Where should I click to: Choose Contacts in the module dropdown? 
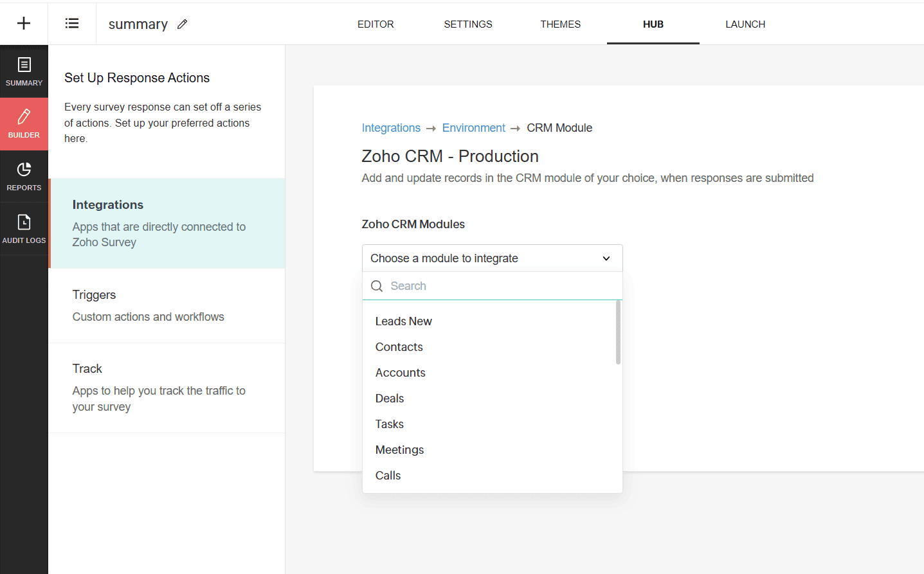(x=399, y=347)
